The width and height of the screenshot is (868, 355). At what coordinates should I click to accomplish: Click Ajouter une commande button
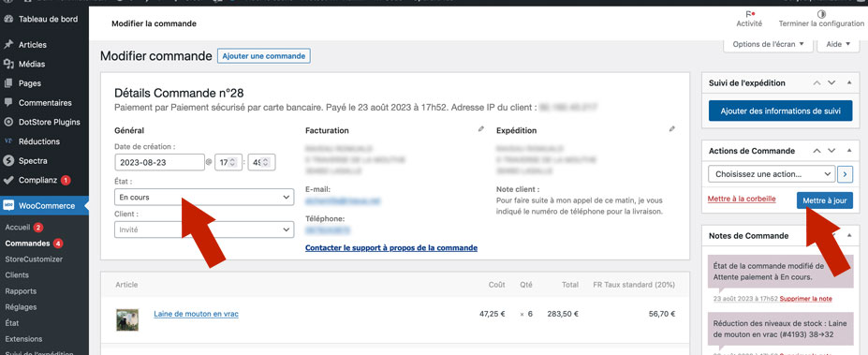click(263, 56)
